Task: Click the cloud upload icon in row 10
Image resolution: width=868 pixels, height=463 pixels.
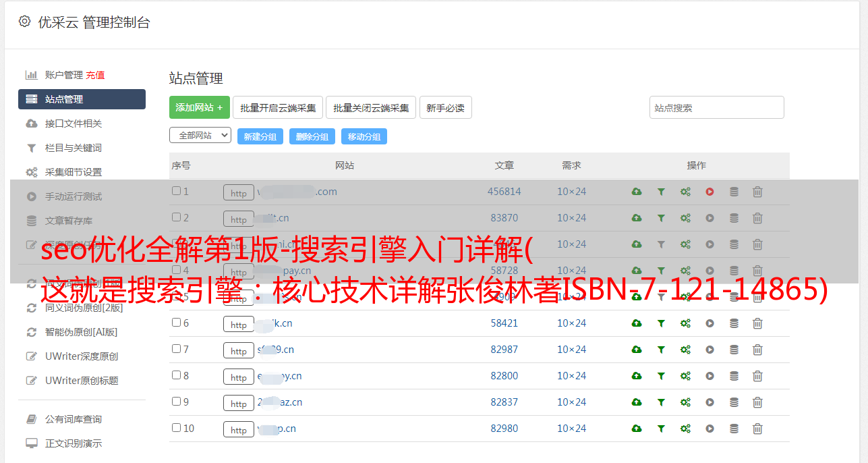Action: [x=637, y=429]
